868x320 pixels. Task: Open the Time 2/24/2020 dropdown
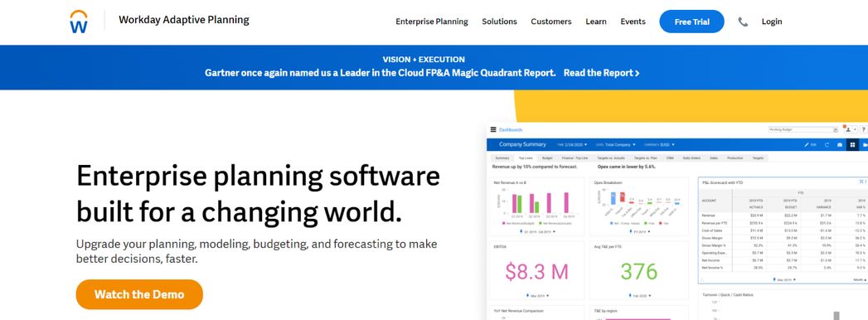coord(572,144)
